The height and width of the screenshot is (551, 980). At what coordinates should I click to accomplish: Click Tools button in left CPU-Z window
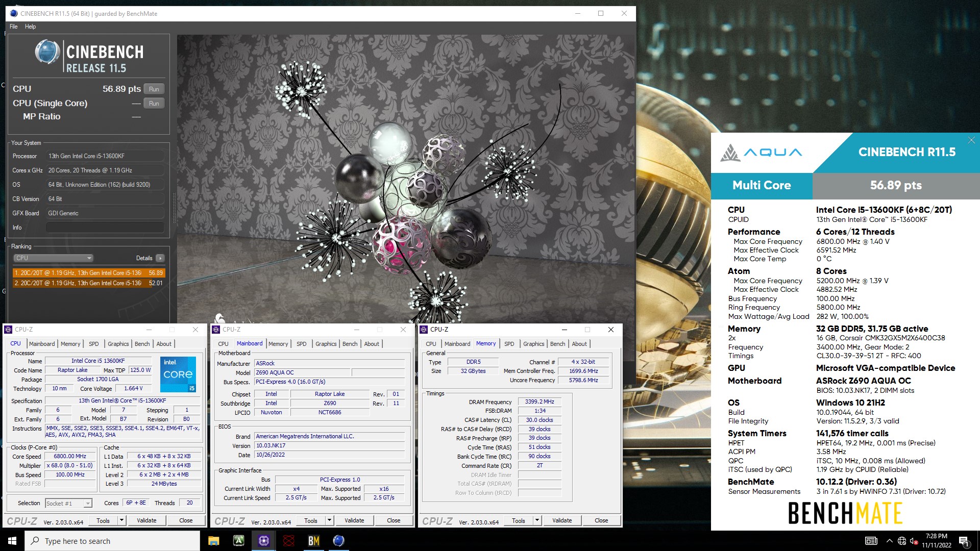(103, 520)
